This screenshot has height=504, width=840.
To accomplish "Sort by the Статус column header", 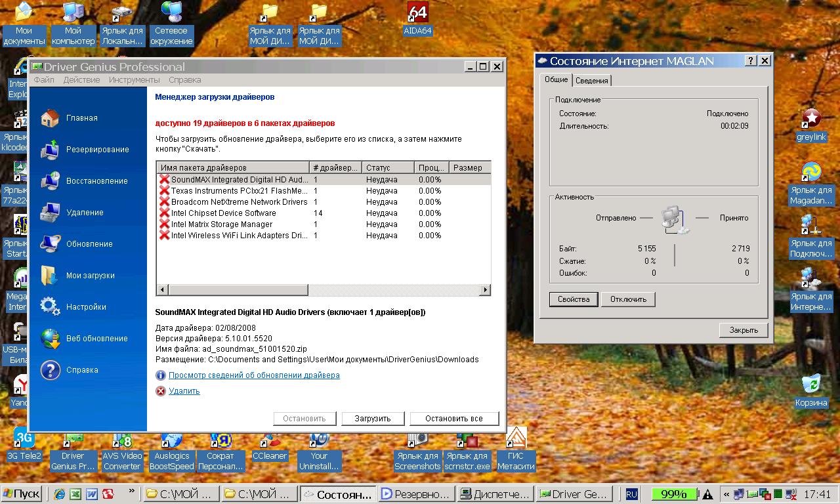I will 387,168.
